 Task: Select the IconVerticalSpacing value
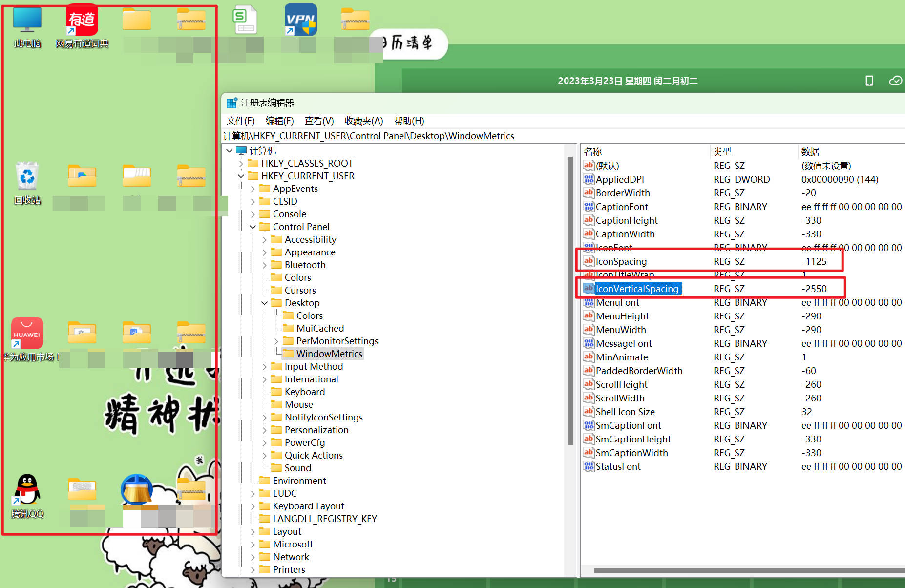coord(637,289)
